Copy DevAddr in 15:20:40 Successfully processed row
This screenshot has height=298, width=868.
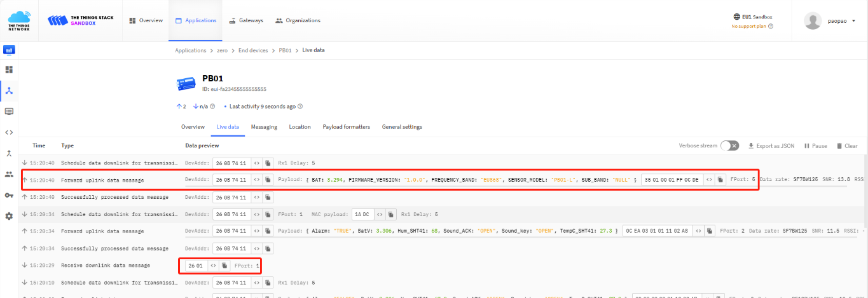[268, 197]
